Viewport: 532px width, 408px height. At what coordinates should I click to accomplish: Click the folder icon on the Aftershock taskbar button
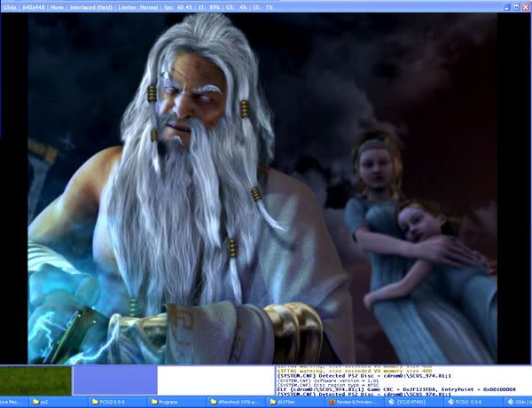coord(214,402)
